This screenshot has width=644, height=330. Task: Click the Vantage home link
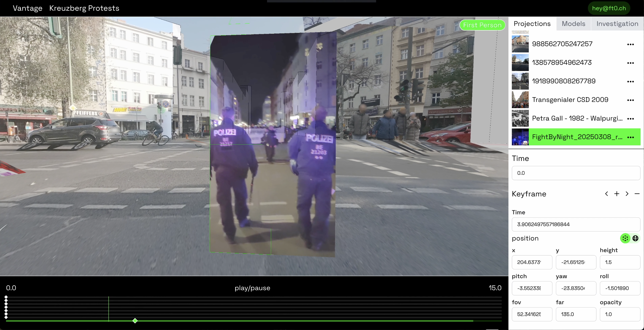coord(28,8)
